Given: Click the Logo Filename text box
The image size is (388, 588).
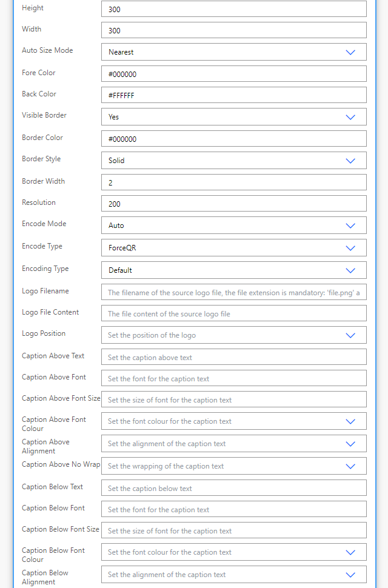Looking at the screenshot, I should pos(234,291).
